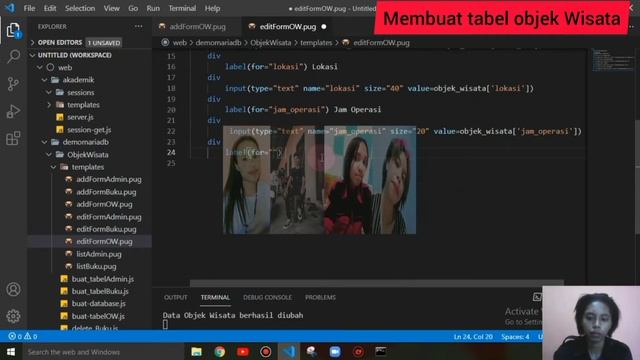Open Zoom from the taskbar
Image resolution: width=640 pixels, height=360 pixels.
tap(335, 352)
